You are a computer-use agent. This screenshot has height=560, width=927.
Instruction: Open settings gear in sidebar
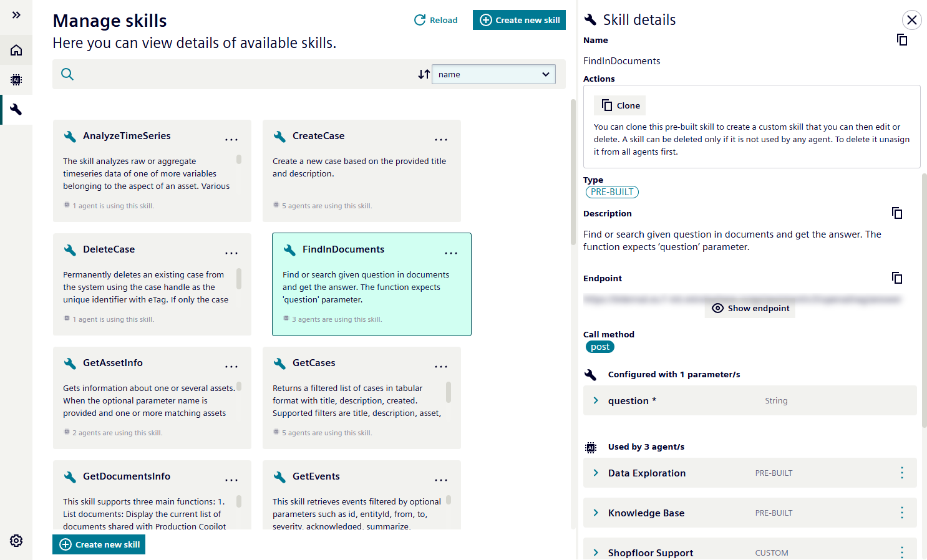[x=16, y=541]
